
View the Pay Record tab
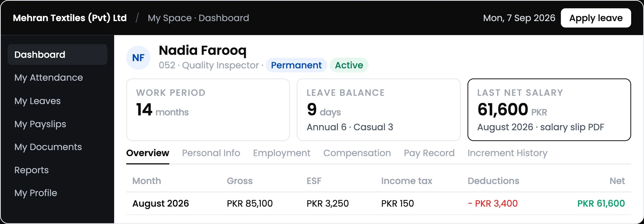click(x=429, y=153)
